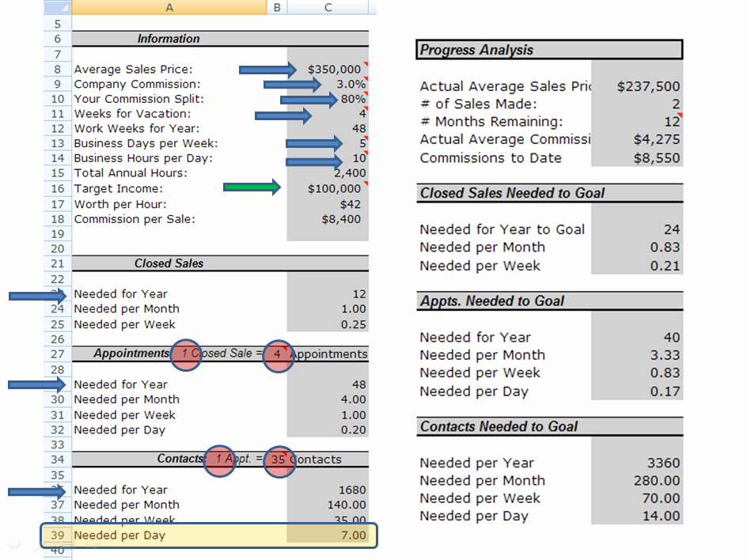This screenshot has height=560, width=747.
Task: Click the Progress Analysis header
Action: click(x=549, y=50)
